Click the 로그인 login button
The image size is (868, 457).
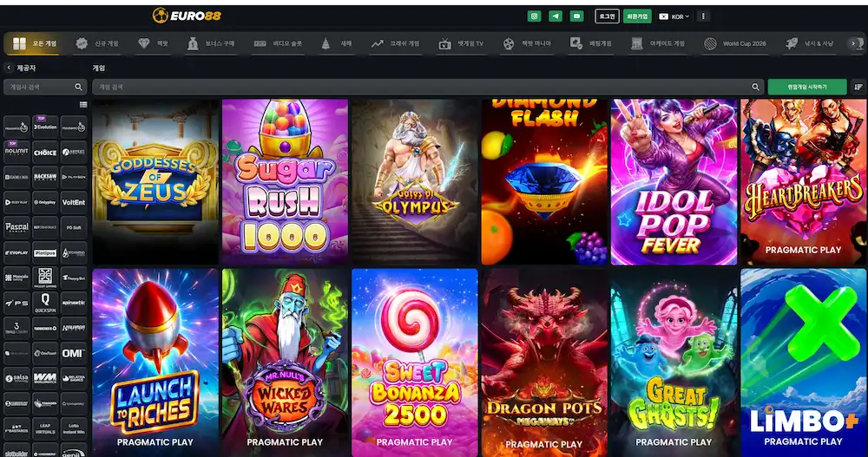607,16
